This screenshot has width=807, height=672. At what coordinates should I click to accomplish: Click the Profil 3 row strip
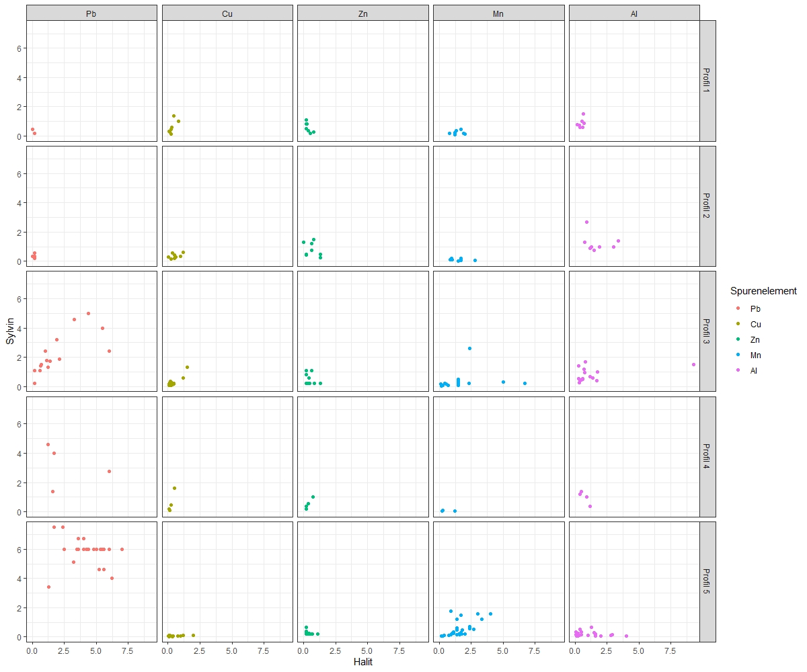707,331
